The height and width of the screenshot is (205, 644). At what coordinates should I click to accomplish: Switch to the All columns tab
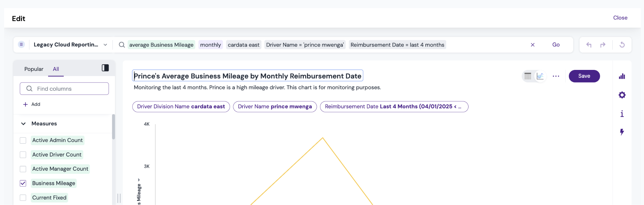56,69
